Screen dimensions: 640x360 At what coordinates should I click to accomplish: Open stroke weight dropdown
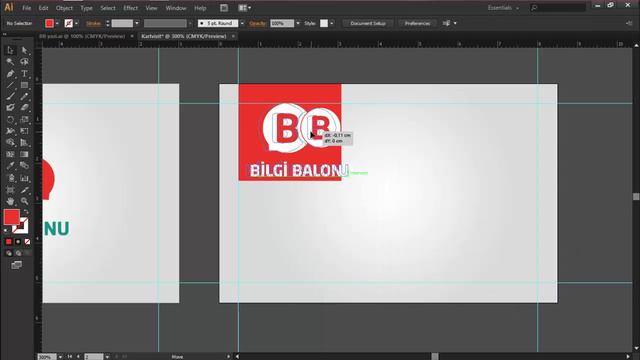[137, 23]
